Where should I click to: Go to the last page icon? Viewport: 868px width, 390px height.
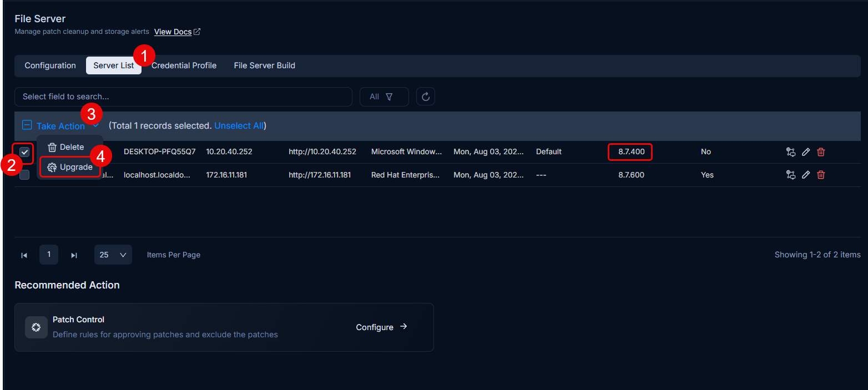click(x=74, y=255)
